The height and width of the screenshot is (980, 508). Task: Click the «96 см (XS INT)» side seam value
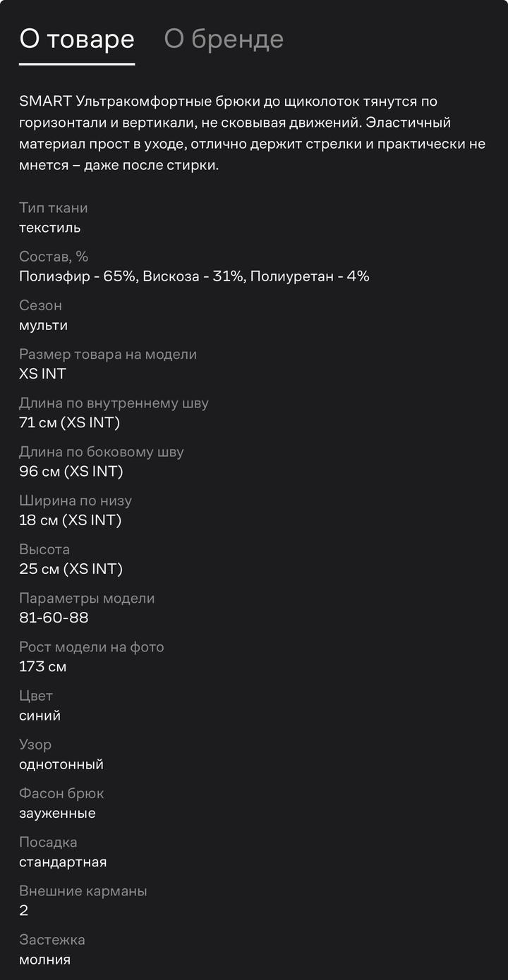[x=71, y=471]
